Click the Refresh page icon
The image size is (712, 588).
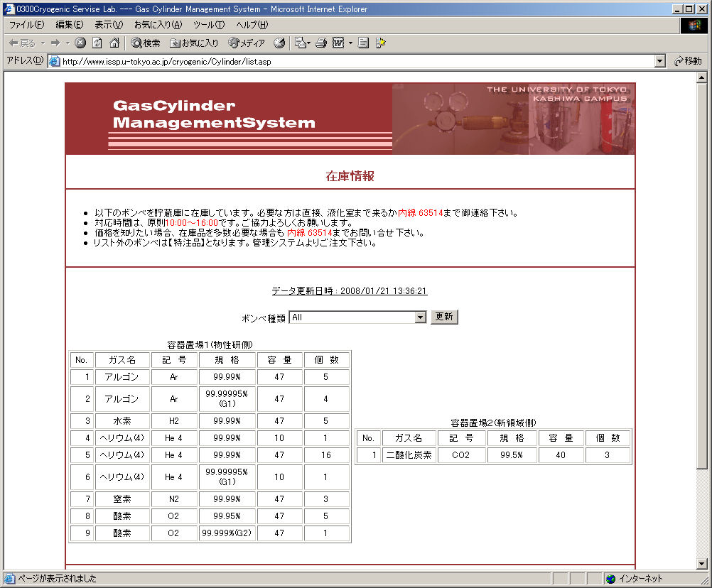pyautogui.click(x=97, y=43)
